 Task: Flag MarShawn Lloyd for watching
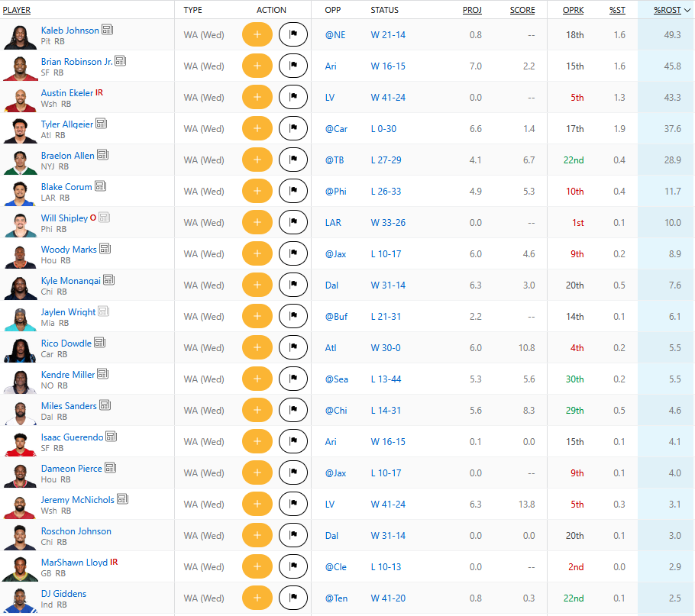(x=293, y=567)
